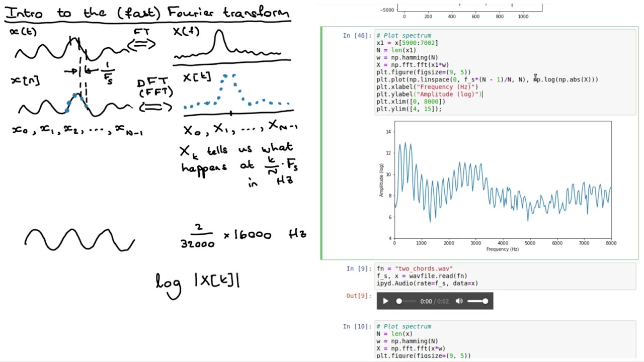Click the line f_s, x = wavfile.read(fn)
This screenshot has height=362, width=644.
[x=422, y=276]
